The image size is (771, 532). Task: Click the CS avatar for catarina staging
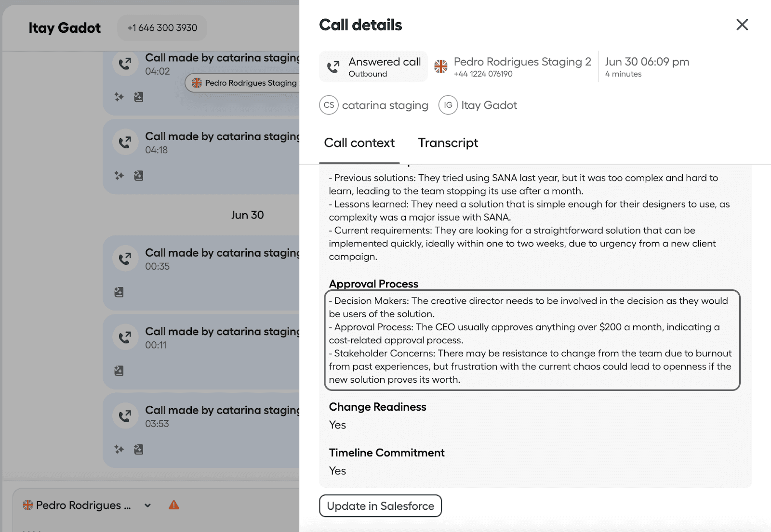tap(329, 105)
